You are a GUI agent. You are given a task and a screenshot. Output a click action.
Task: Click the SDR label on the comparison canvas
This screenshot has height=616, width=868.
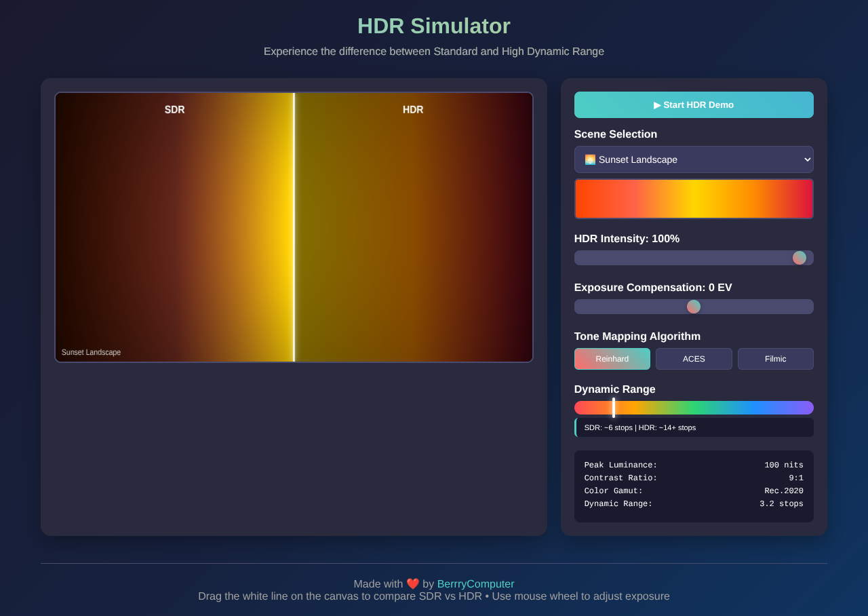tap(174, 109)
